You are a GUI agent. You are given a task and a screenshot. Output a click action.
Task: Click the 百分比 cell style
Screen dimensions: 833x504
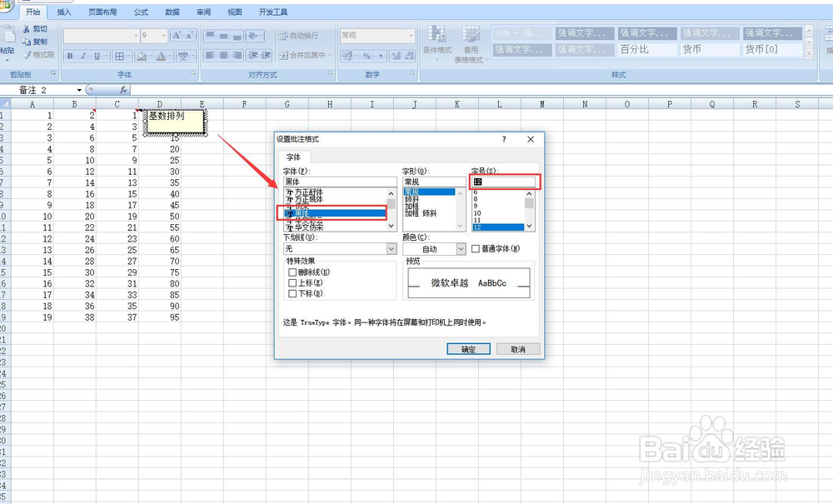[646, 49]
